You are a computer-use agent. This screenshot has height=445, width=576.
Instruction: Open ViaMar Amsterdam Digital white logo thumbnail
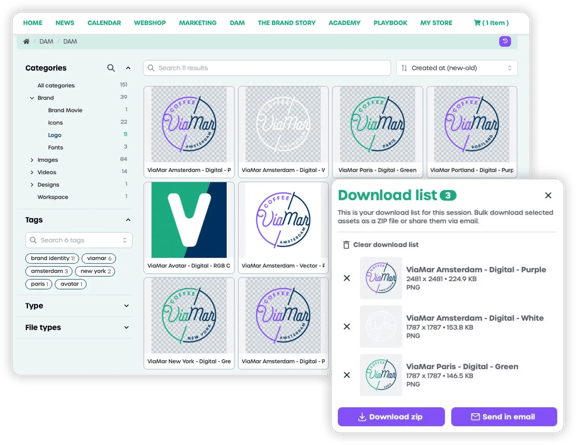pos(283,124)
